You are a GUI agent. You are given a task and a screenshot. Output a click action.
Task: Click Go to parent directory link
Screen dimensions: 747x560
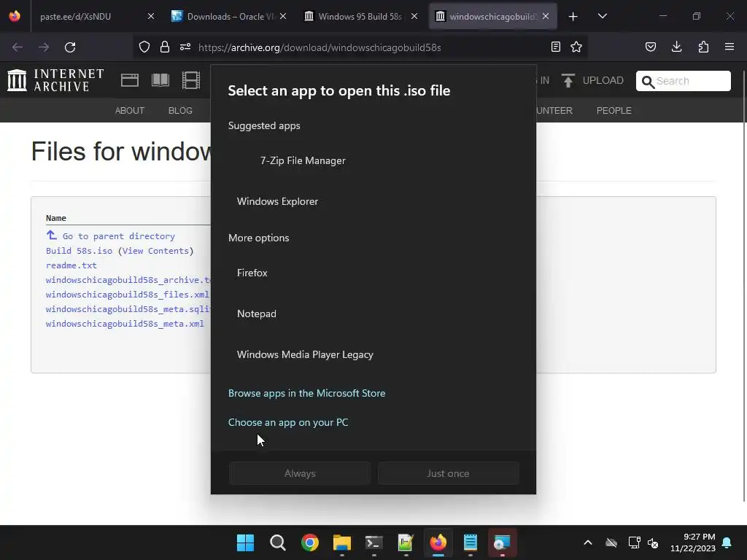click(119, 236)
